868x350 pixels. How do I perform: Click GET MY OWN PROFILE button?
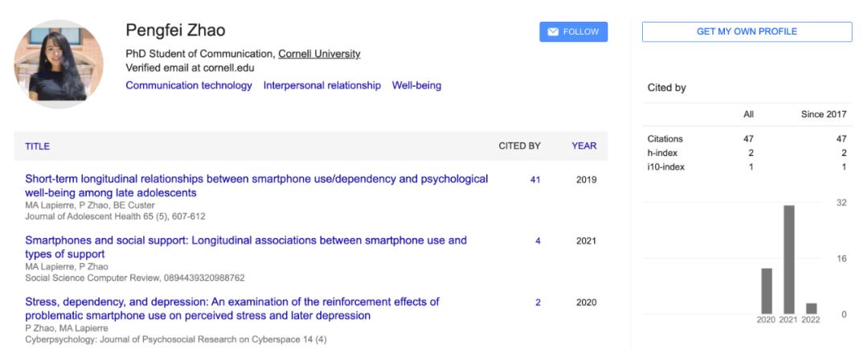[747, 31]
